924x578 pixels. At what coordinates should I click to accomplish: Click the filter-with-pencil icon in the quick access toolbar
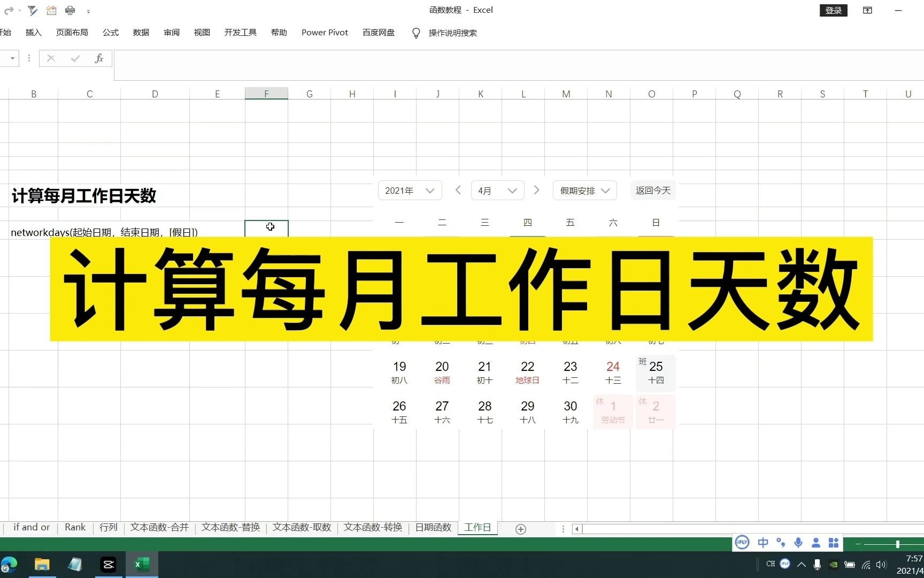tap(33, 10)
